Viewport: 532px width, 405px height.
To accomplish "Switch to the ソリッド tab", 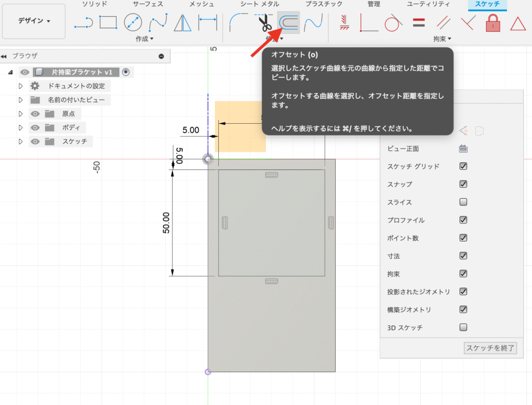I will pyautogui.click(x=94, y=4).
